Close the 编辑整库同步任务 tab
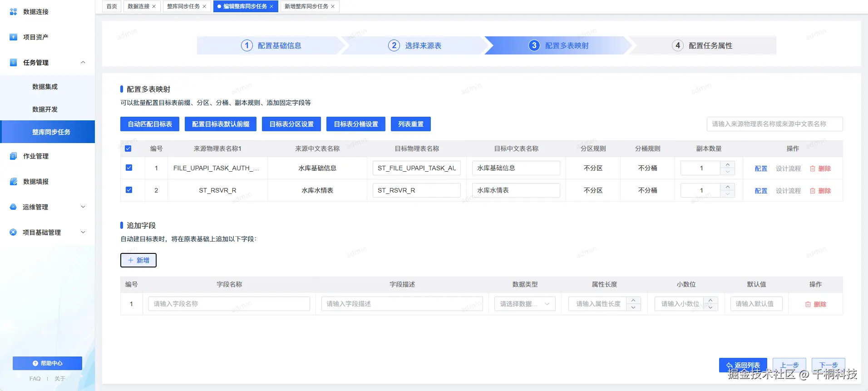The image size is (868, 391). pyautogui.click(x=271, y=6)
